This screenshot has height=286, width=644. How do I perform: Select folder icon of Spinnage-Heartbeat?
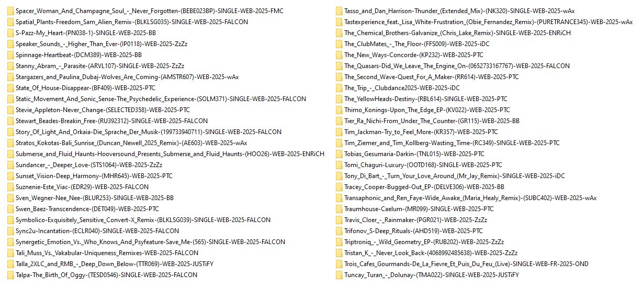pos(10,54)
